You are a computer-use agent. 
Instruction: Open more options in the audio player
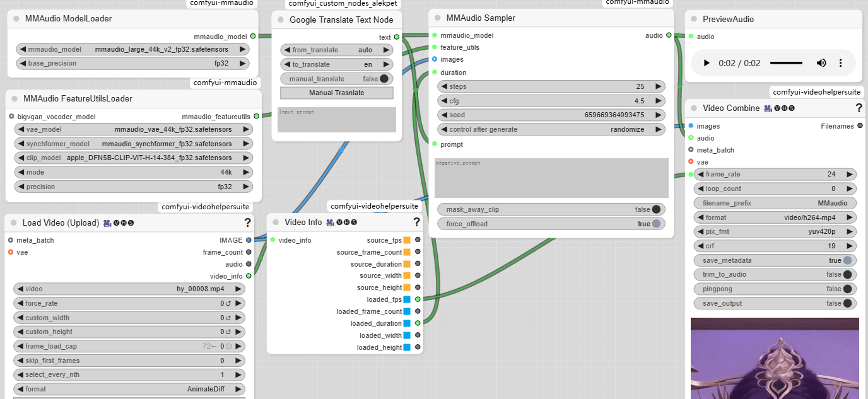(x=840, y=63)
